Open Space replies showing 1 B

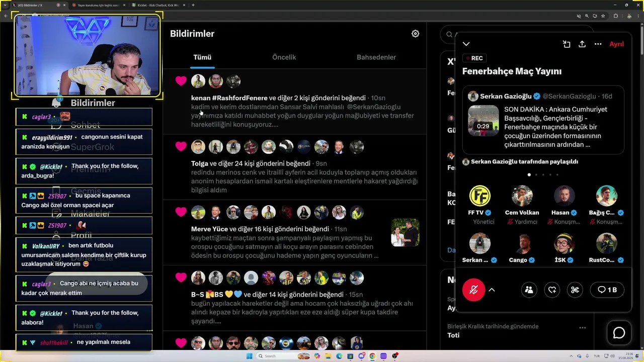pos(607,290)
